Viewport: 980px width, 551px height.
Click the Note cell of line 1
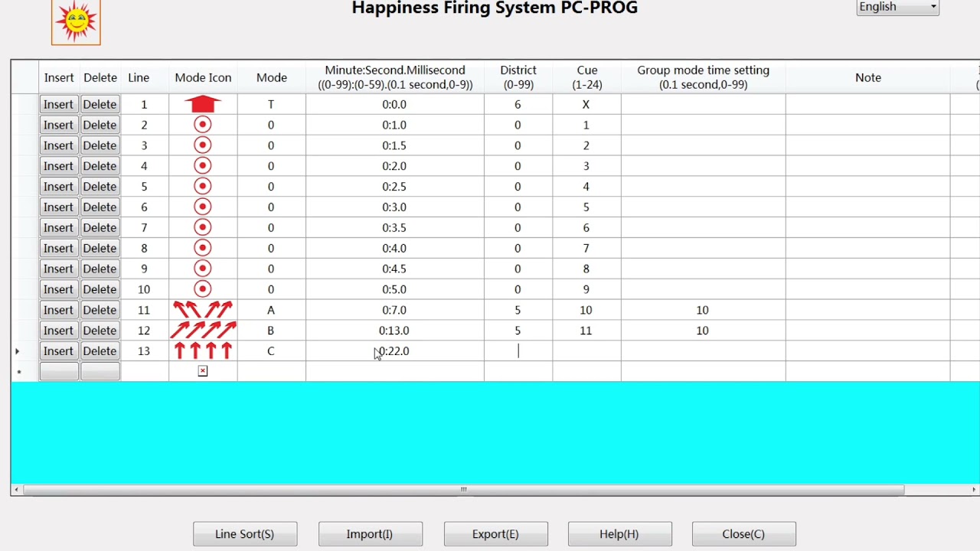coord(868,104)
